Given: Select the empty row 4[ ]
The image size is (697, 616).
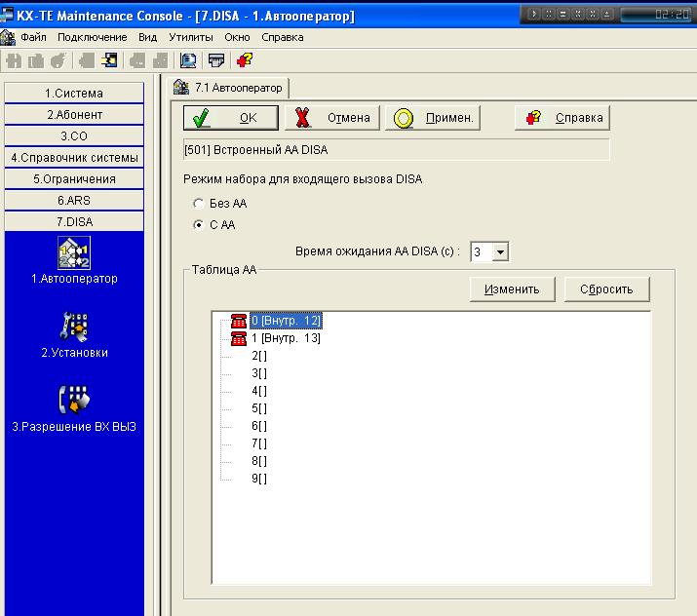Looking at the screenshot, I should click(x=259, y=391).
